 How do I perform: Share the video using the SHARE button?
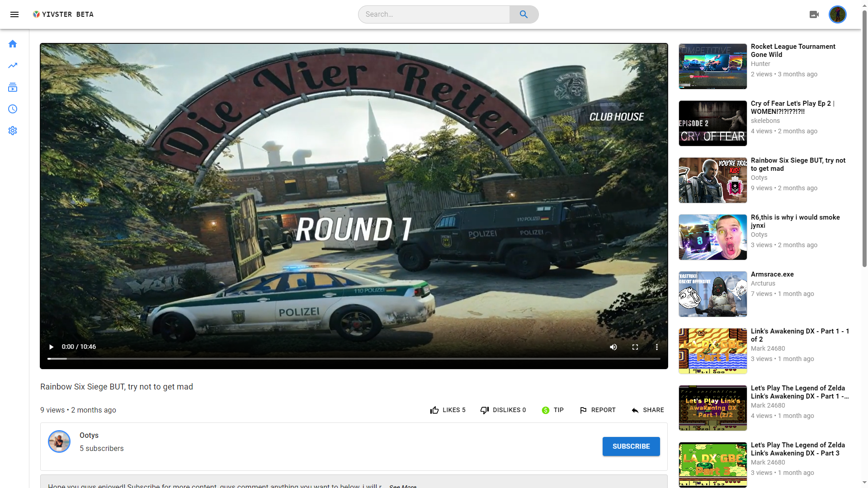pos(647,410)
